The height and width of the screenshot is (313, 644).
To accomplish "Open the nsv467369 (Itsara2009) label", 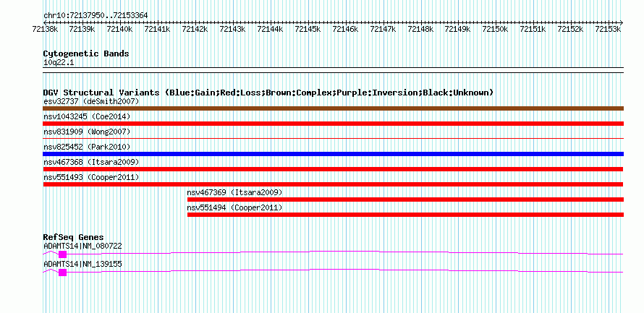I will 235,192.
